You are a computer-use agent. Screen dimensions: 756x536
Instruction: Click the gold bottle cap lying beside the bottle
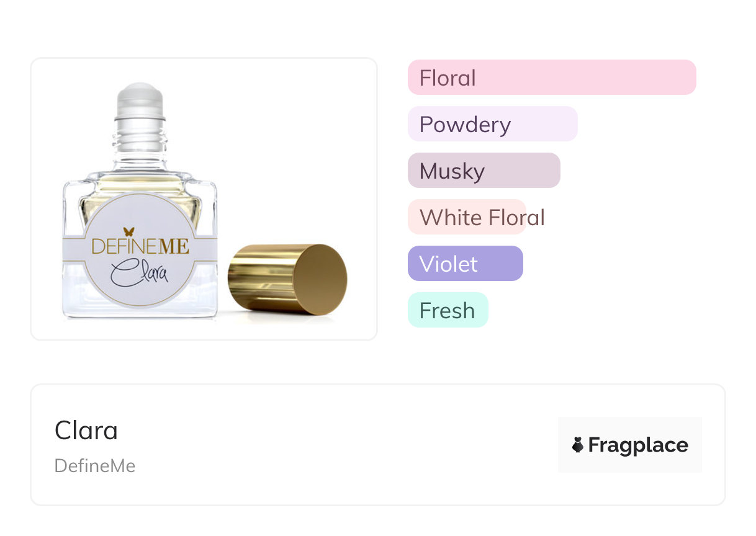(273, 278)
